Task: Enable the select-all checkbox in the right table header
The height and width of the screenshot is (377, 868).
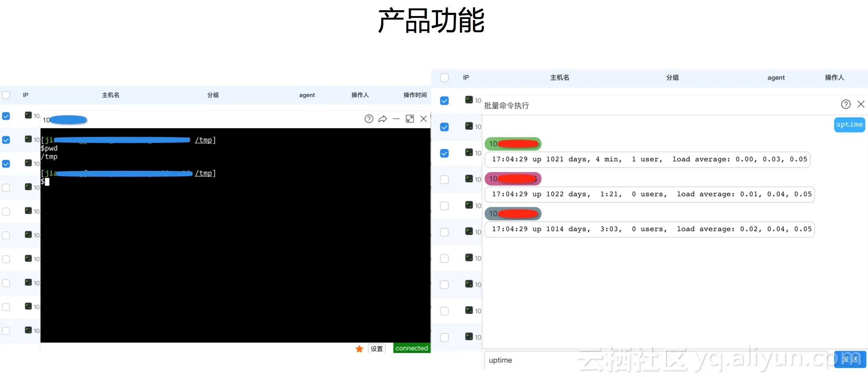Action: [x=444, y=78]
